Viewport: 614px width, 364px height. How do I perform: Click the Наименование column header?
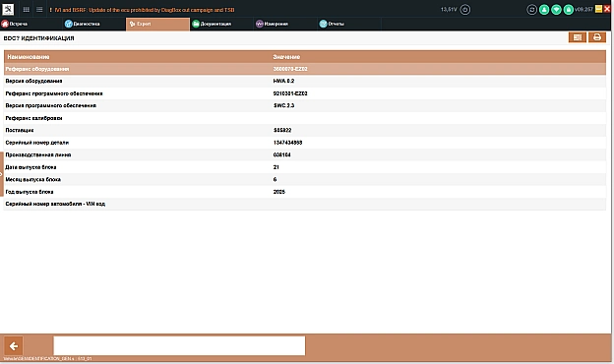click(29, 57)
